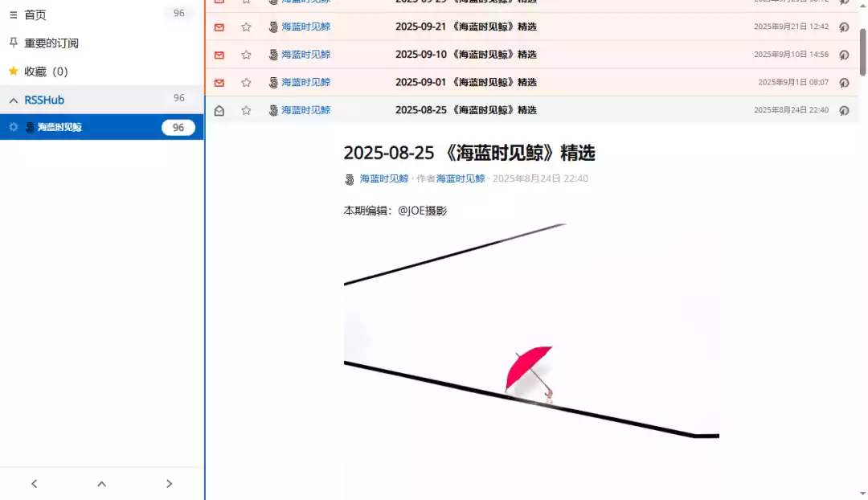Go to next article with the right arrow
Screen dimensions: 868x500
point(169,483)
